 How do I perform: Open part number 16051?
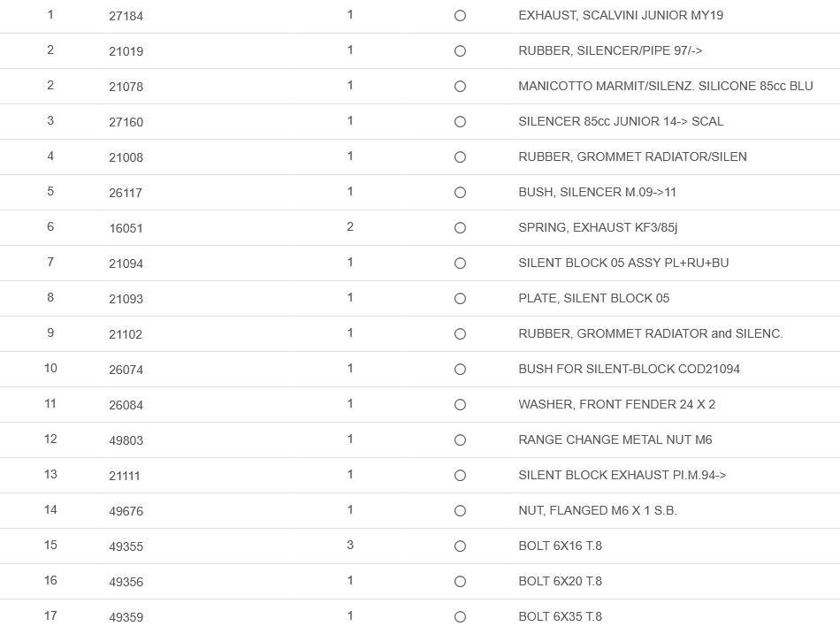click(126, 228)
